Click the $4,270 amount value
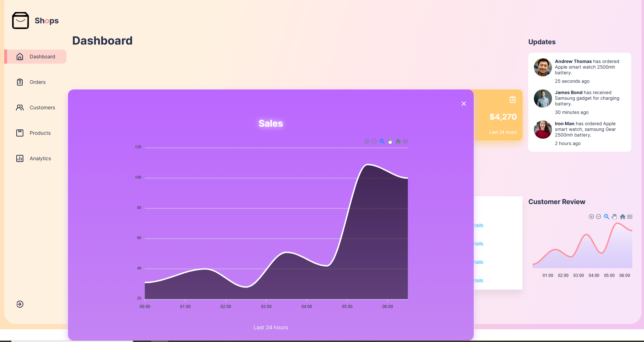 tap(503, 117)
